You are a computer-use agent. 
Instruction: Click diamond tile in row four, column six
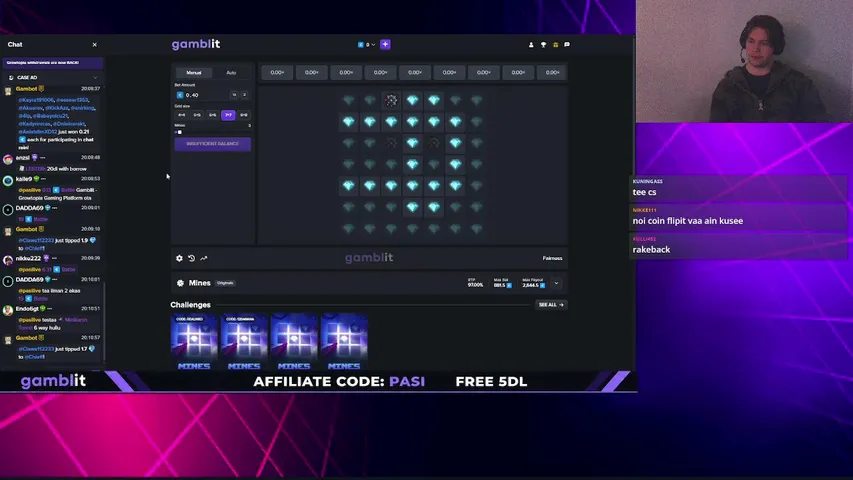coord(455,164)
